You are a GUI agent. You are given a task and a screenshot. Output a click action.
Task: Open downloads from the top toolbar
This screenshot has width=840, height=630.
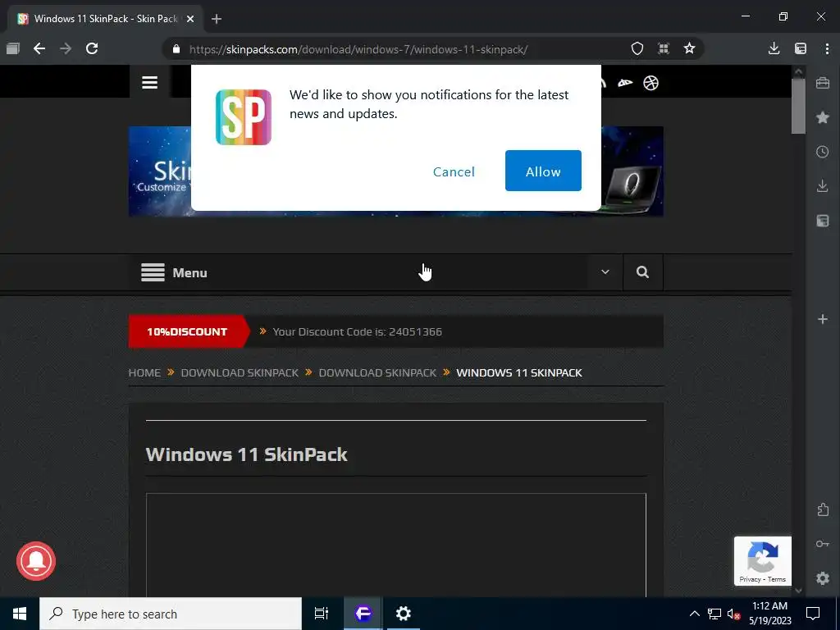(x=774, y=48)
